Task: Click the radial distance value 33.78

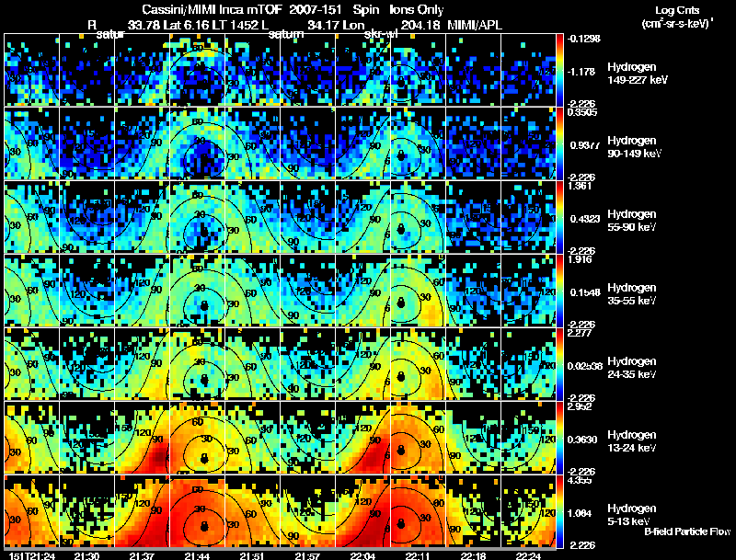Action: (x=143, y=25)
